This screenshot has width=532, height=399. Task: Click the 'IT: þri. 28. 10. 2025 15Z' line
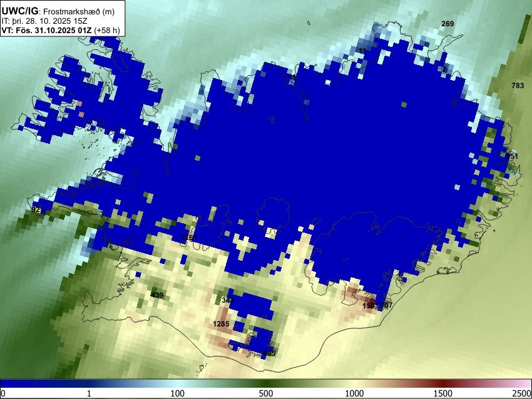(44, 21)
